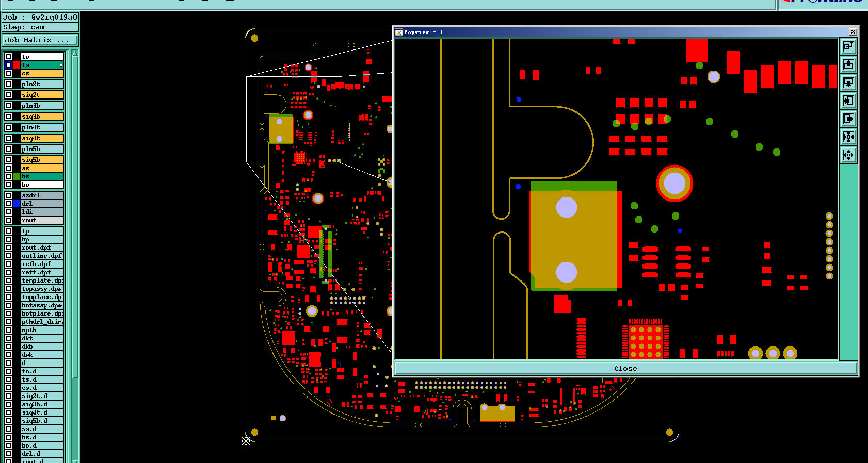This screenshot has width=868, height=463.
Task: Select the ldi layer row
Action: click(42, 212)
